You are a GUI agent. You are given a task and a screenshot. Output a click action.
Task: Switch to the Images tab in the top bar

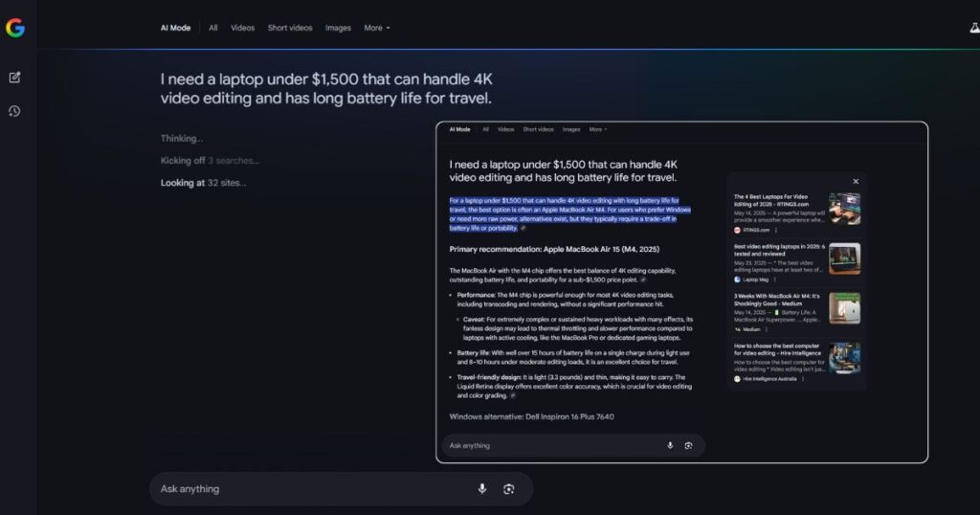338,28
